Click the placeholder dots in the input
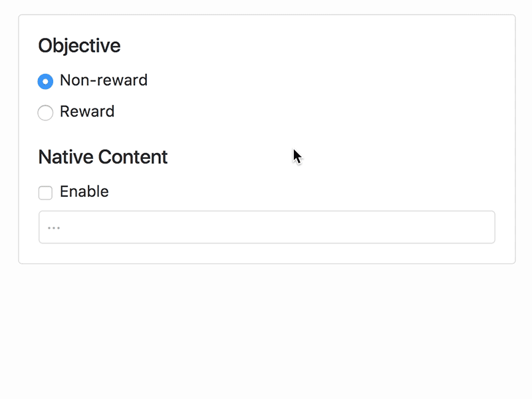Screen dimensions: 532x399 55,227
